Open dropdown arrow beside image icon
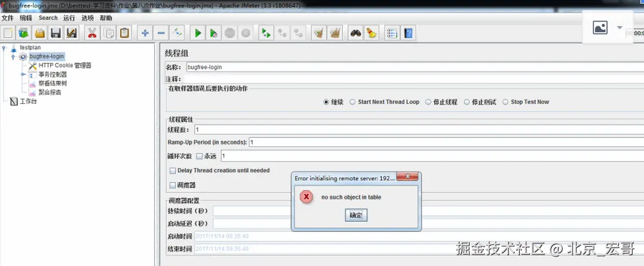 click(620, 27)
